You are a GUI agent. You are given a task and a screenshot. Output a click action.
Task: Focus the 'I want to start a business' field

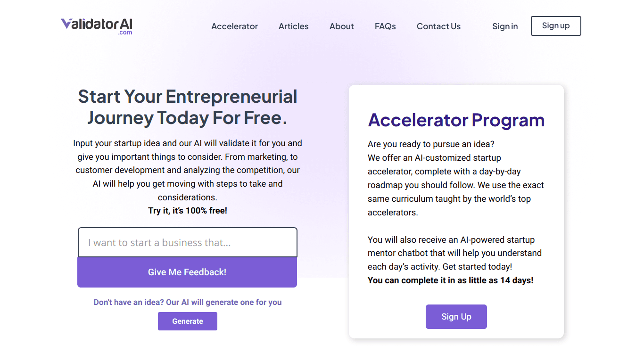[x=187, y=243]
